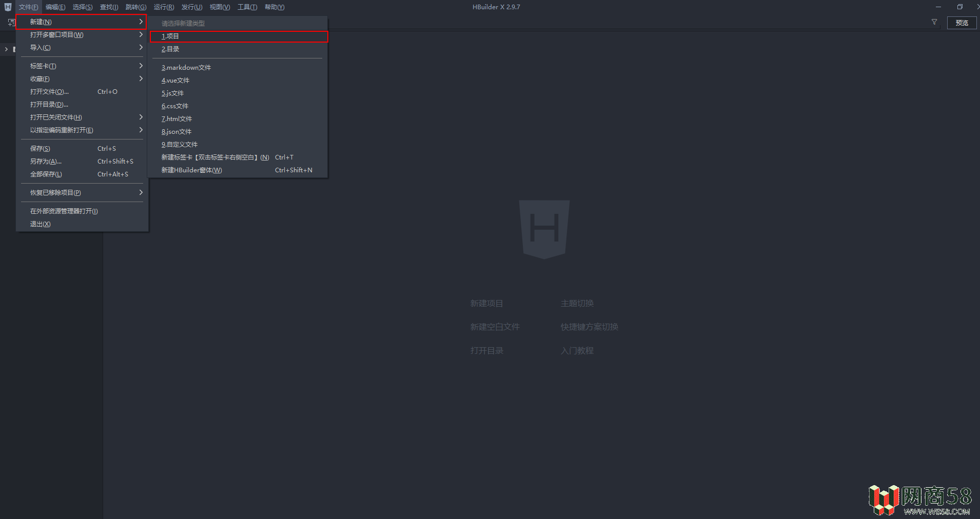Create new 9.自定义文件

pyautogui.click(x=239, y=145)
